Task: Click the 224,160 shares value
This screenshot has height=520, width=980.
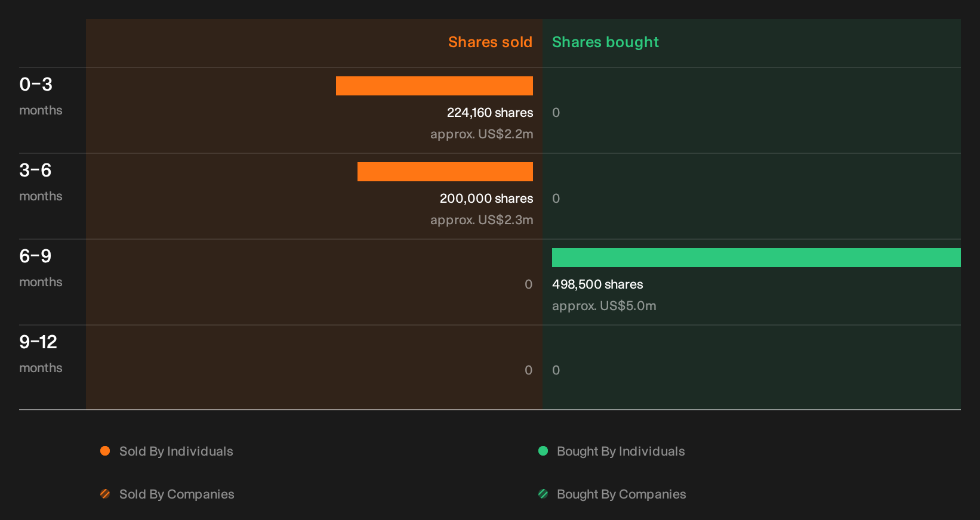Action: [490, 113]
